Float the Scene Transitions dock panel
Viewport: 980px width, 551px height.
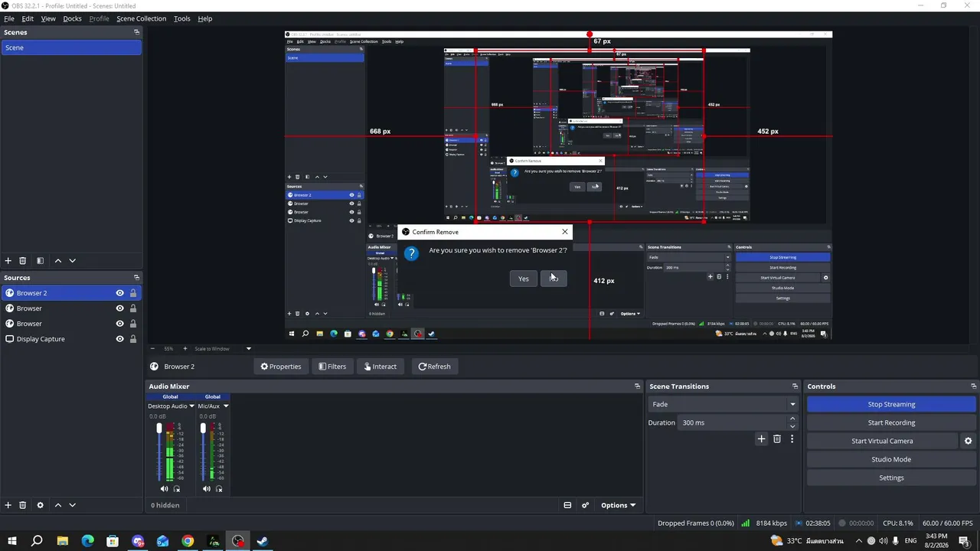coord(795,386)
